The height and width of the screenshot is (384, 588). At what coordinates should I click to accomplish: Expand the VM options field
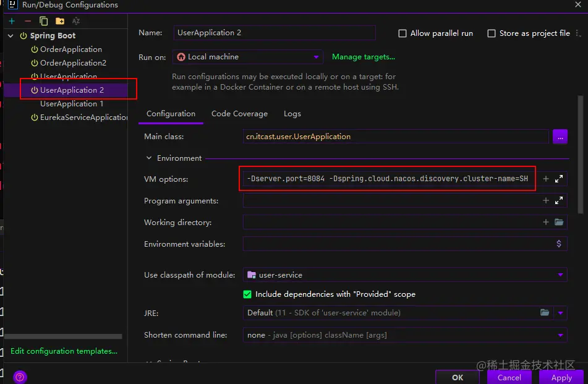coord(559,179)
